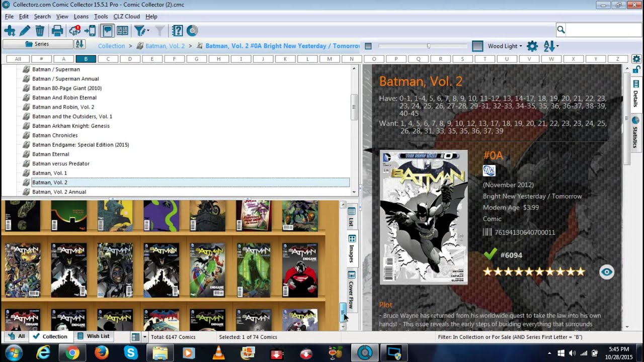The image size is (644, 362).
Task: Click the All tab in bottom bar
Action: pyautogui.click(x=16, y=336)
